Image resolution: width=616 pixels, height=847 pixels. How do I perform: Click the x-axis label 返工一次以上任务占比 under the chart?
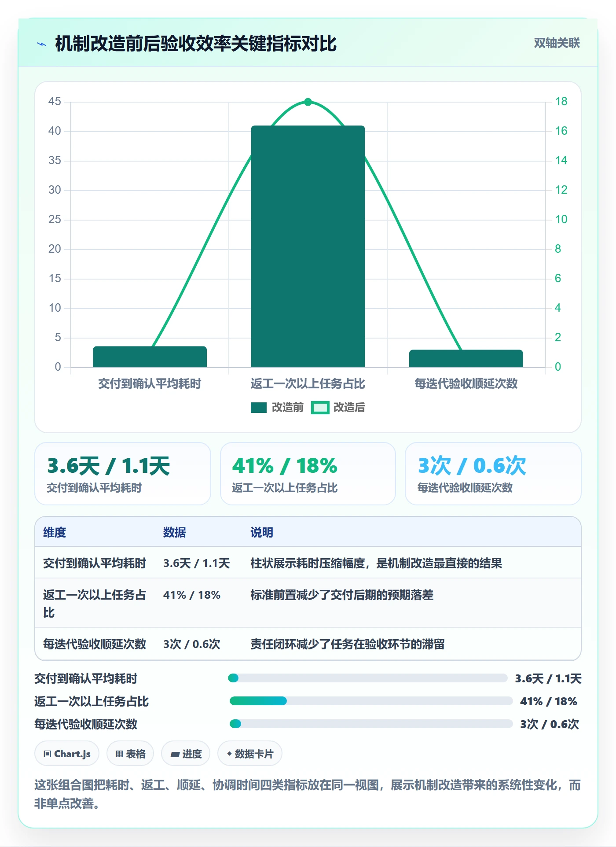pyautogui.click(x=308, y=384)
